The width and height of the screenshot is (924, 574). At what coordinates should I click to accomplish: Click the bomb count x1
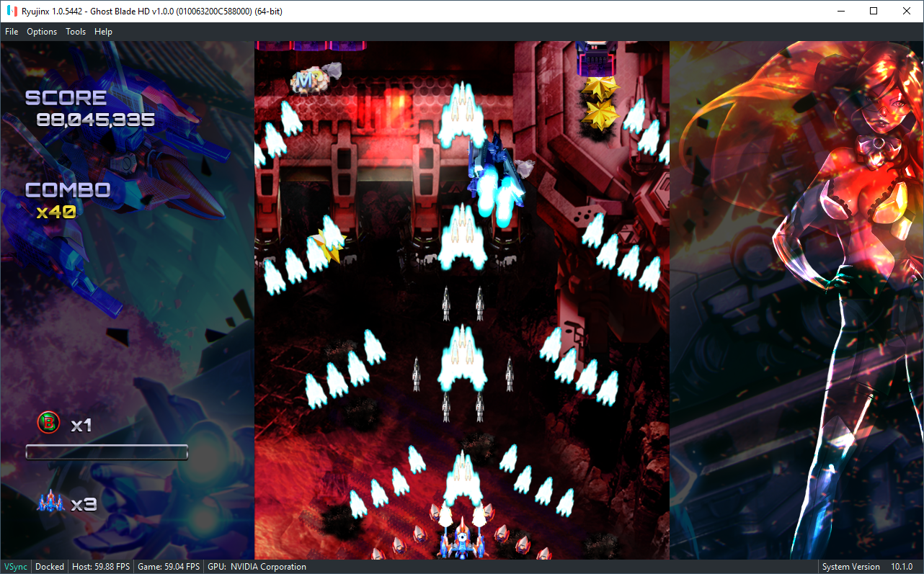pos(81,426)
